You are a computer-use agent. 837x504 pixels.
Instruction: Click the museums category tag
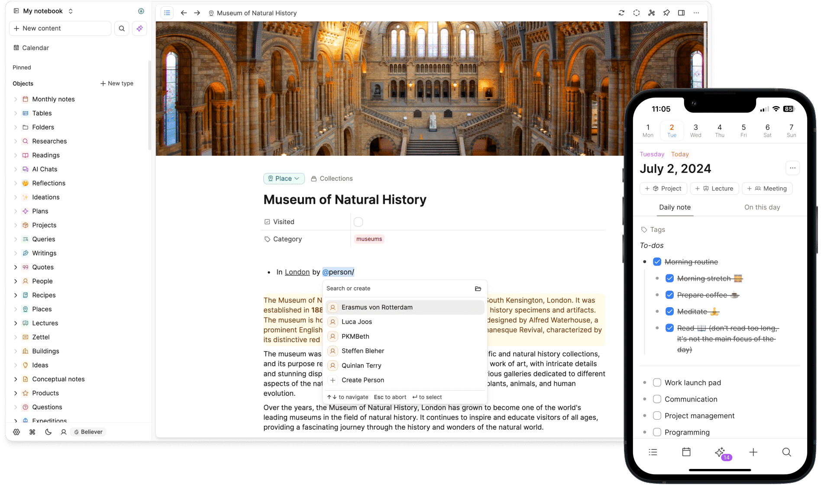click(369, 239)
